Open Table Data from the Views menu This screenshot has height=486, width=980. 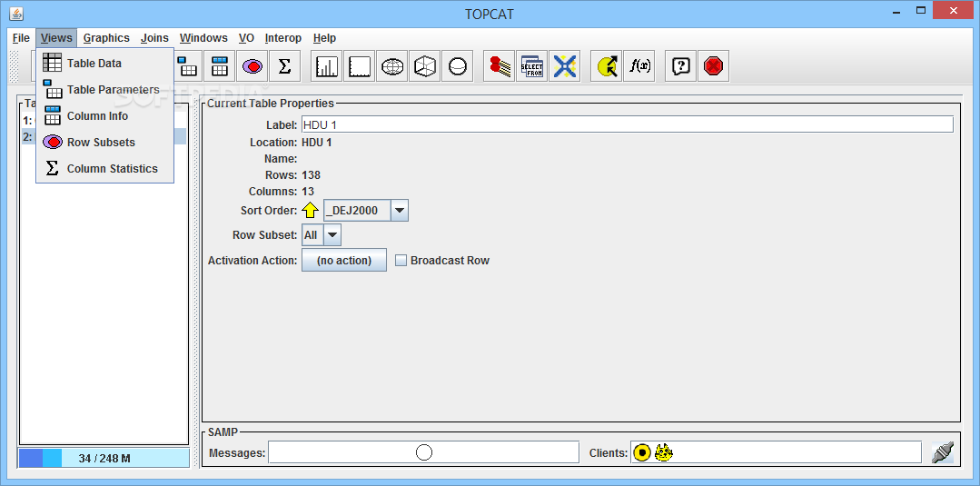104,64
